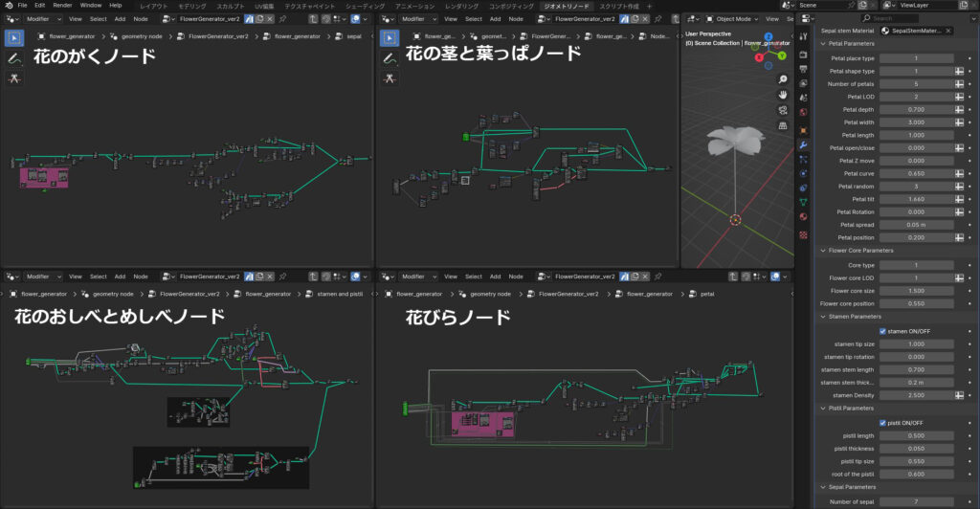Collapse the Petal Parameters panel
980x509 pixels.
823,44
